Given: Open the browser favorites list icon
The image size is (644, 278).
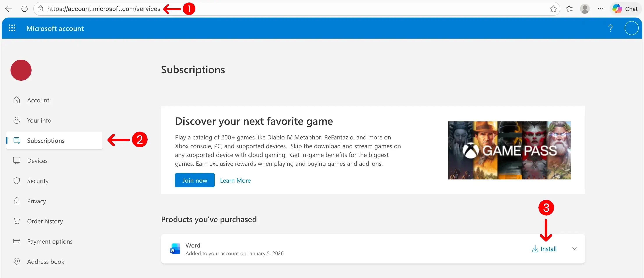Looking at the screenshot, I should point(569,9).
